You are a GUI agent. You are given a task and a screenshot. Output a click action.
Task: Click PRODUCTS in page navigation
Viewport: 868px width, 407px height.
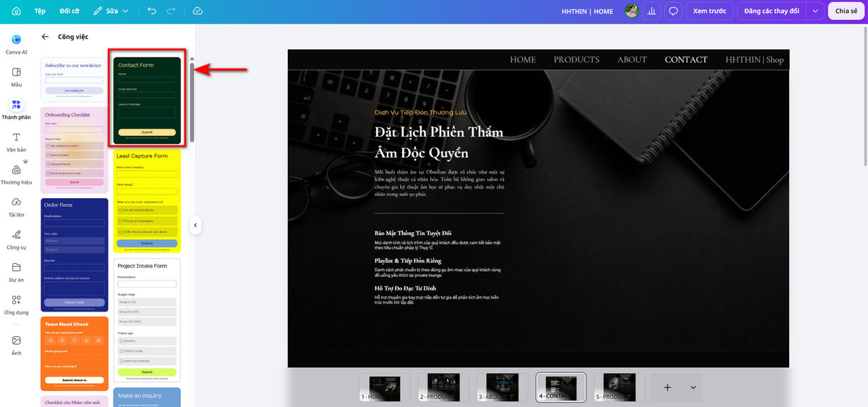(576, 59)
